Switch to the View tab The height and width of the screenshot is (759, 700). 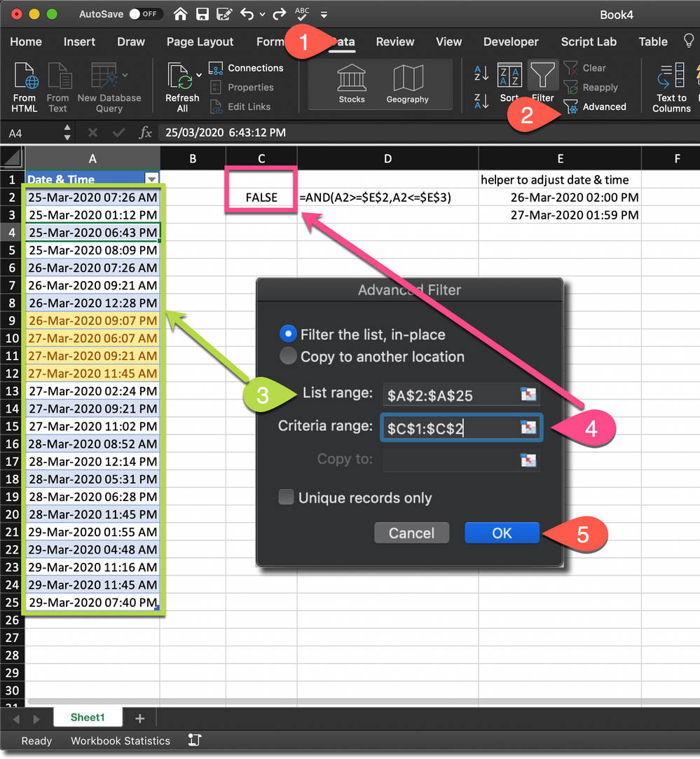(448, 41)
